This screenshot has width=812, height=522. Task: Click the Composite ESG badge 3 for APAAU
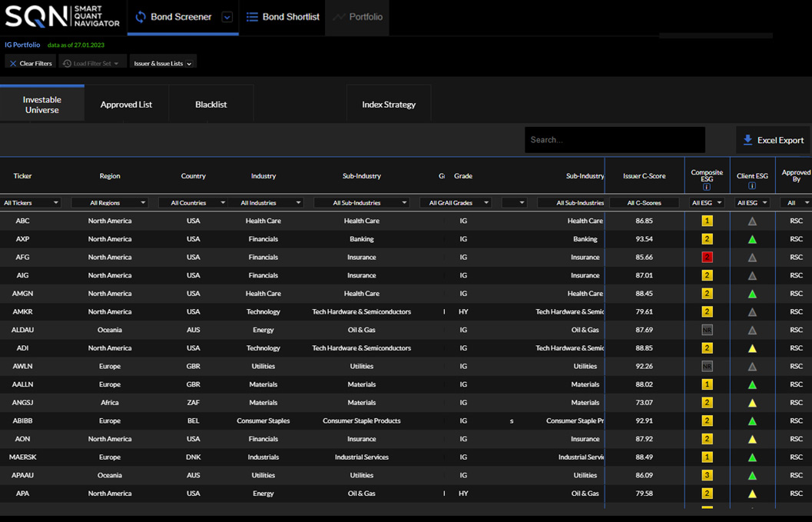click(x=707, y=476)
